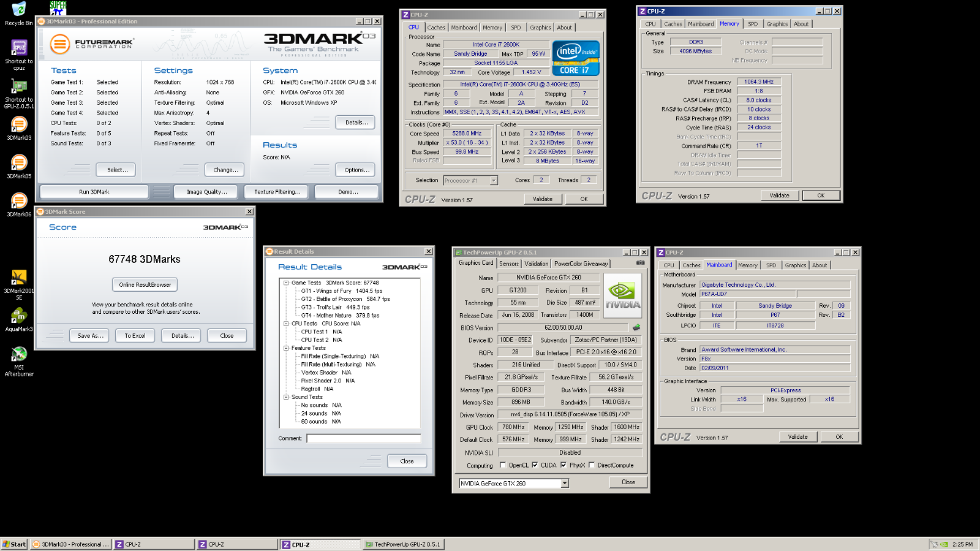980x551 pixels.
Task: Open the AquaMark3 desktop icon
Action: point(19,316)
